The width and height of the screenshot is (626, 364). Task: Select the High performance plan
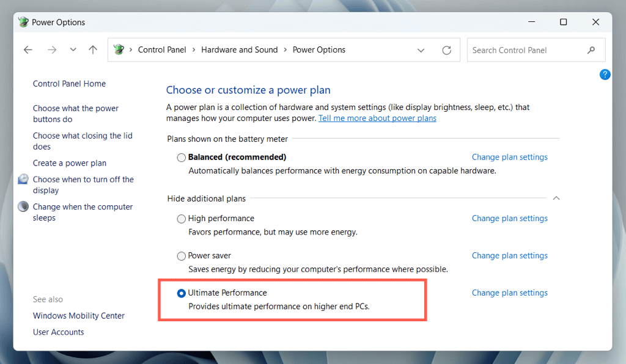(x=182, y=219)
